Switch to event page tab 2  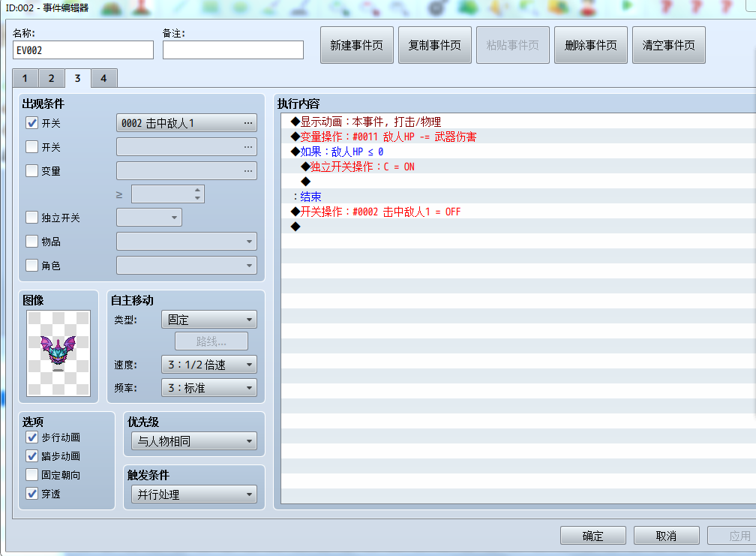[x=51, y=78]
